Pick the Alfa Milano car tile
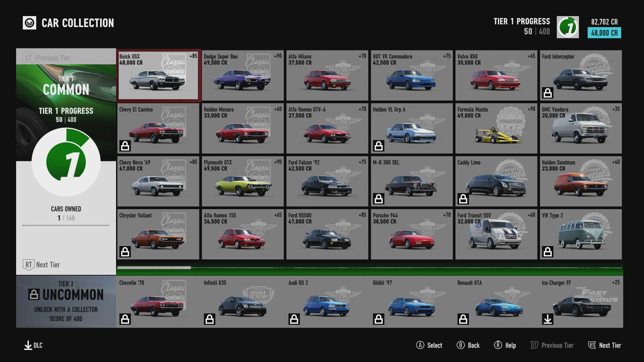Viewport: 644px width, 362px height. click(327, 75)
